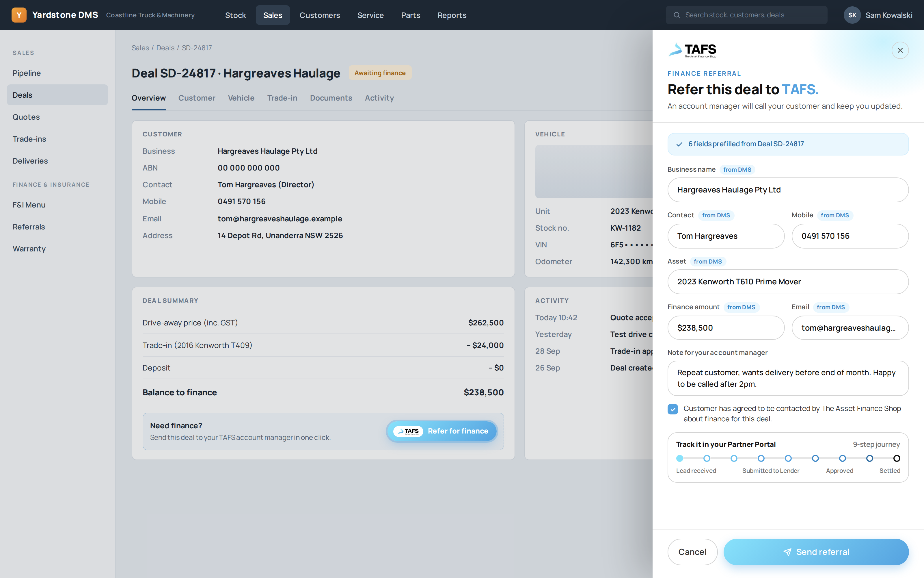This screenshot has width=924, height=578.
Task: Open Deliveries in the sidebar
Action: pos(57,161)
